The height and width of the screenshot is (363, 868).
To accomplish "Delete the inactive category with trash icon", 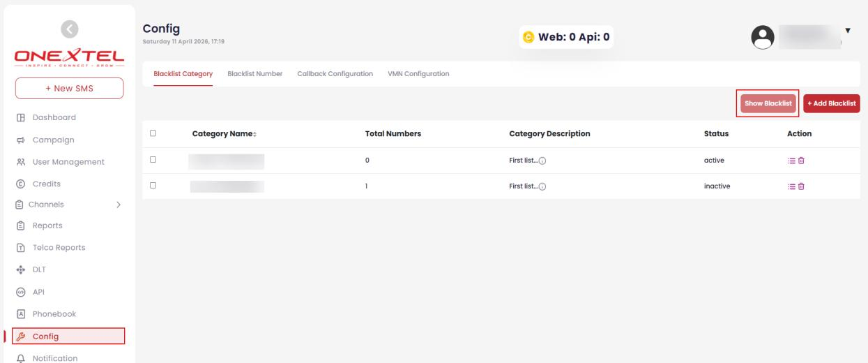I will pyautogui.click(x=801, y=186).
